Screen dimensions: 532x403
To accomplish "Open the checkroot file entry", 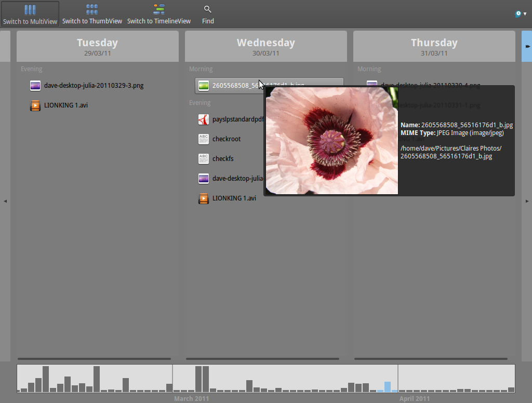I will tap(227, 139).
